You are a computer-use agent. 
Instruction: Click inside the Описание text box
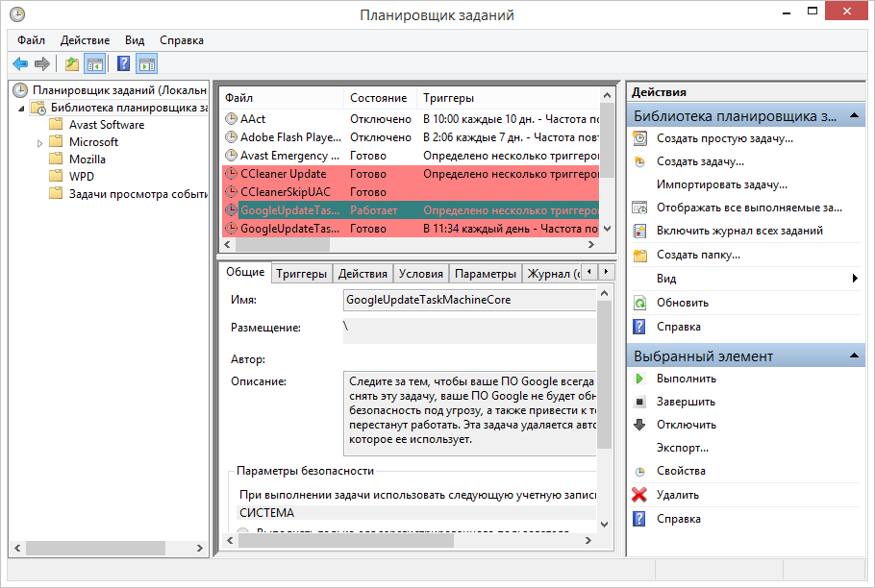pos(470,413)
